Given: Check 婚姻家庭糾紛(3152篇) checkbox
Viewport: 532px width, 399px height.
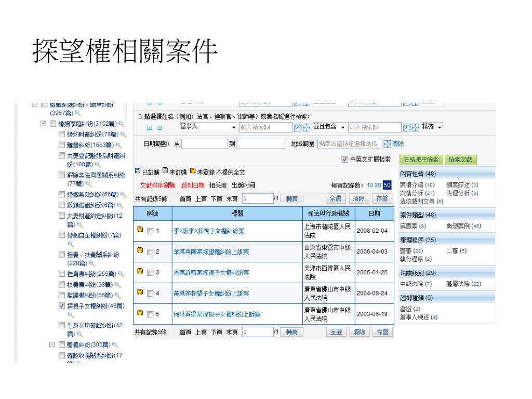Looking at the screenshot, I should point(53,124).
